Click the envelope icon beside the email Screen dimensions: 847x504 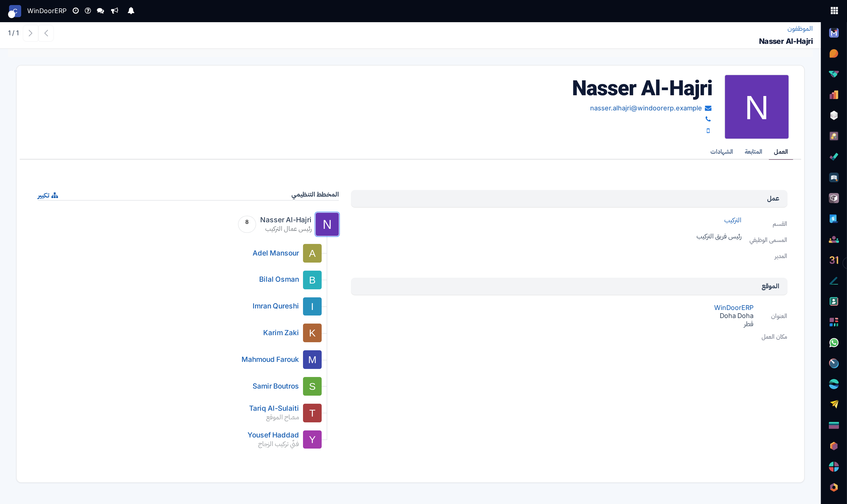(708, 108)
